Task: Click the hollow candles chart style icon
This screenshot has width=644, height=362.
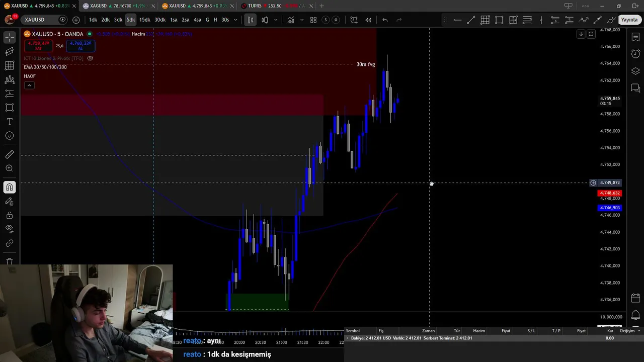Action: 265,20
